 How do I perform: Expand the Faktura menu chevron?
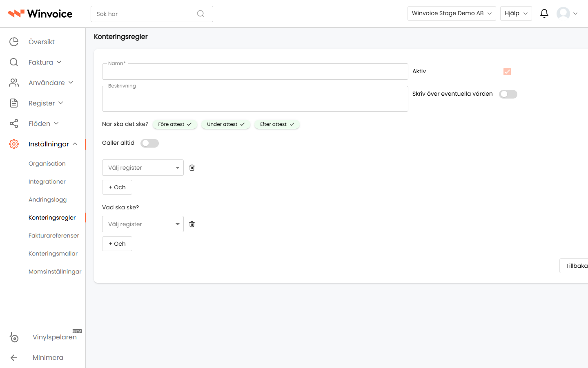coord(59,62)
